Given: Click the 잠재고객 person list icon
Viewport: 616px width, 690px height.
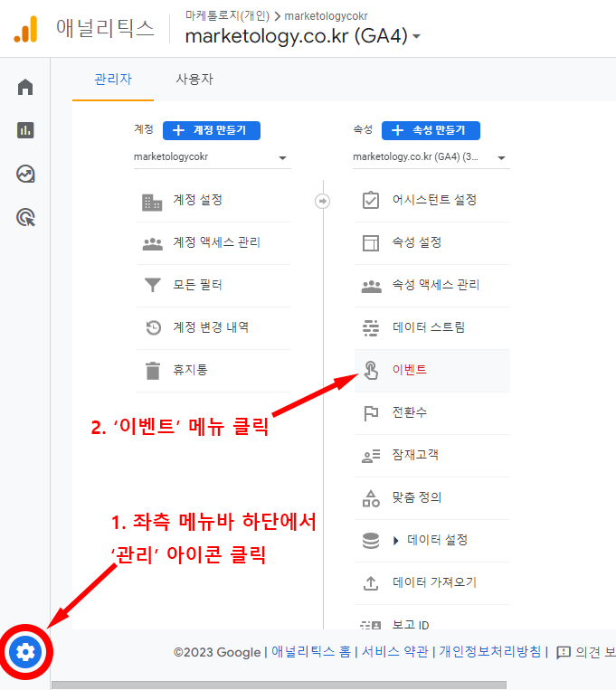Looking at the screenshot, I should (371, 456).
